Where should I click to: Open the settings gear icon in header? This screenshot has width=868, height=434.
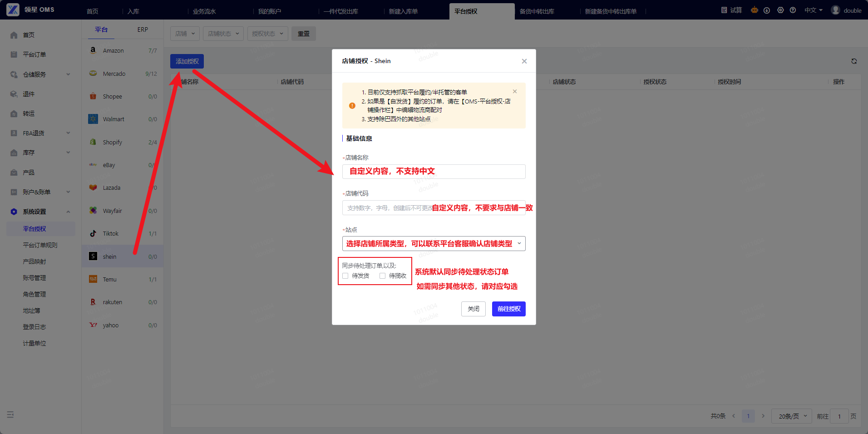[780, 10]
